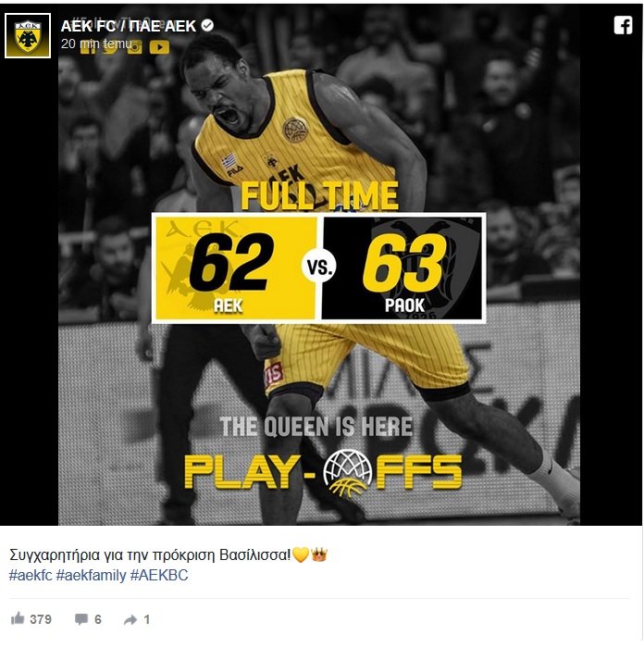Image resolution: width=644 pixels, height=660 pixels.
Task: Click the yellow heart emoji in caption
Action: pyautogui.click(x=301, y=555)
